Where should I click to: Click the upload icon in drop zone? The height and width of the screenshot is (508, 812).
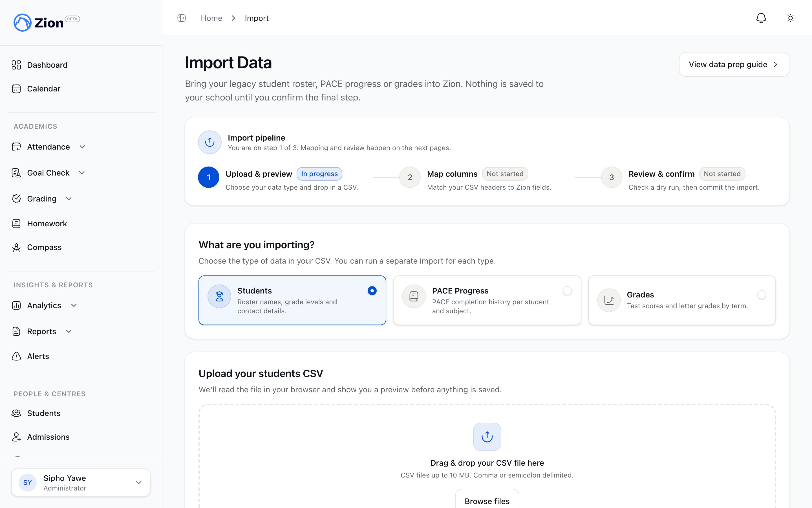point(487,437)
